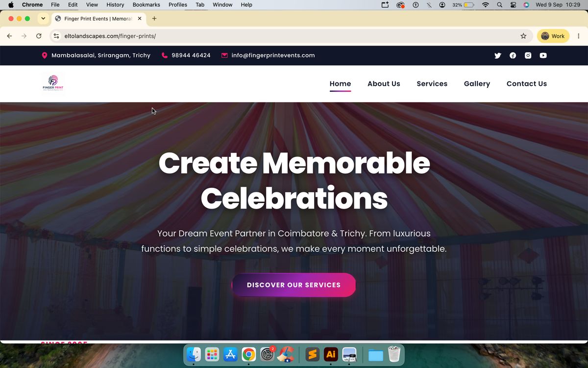588x368 pixels.
Task: Open the File menu
Action: pos(55,5)
